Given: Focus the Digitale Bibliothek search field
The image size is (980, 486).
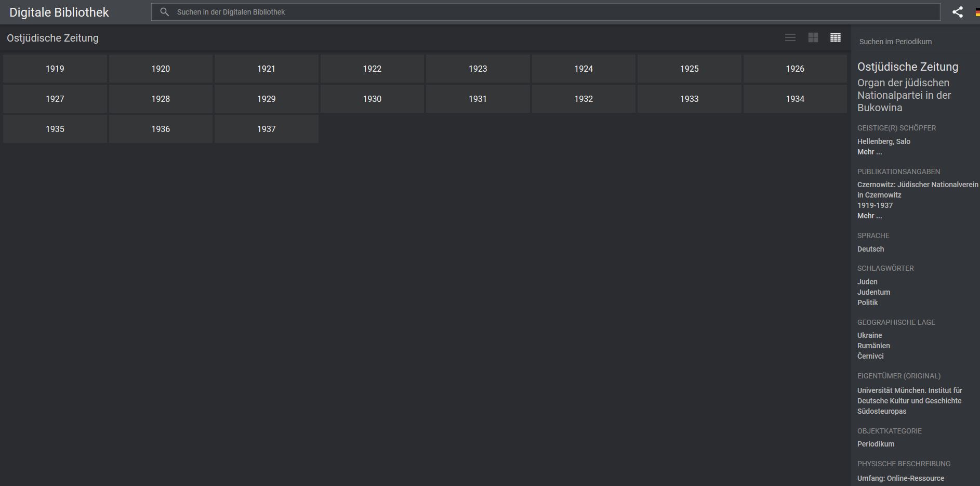Looking at the screenshot, I should 546,12.
